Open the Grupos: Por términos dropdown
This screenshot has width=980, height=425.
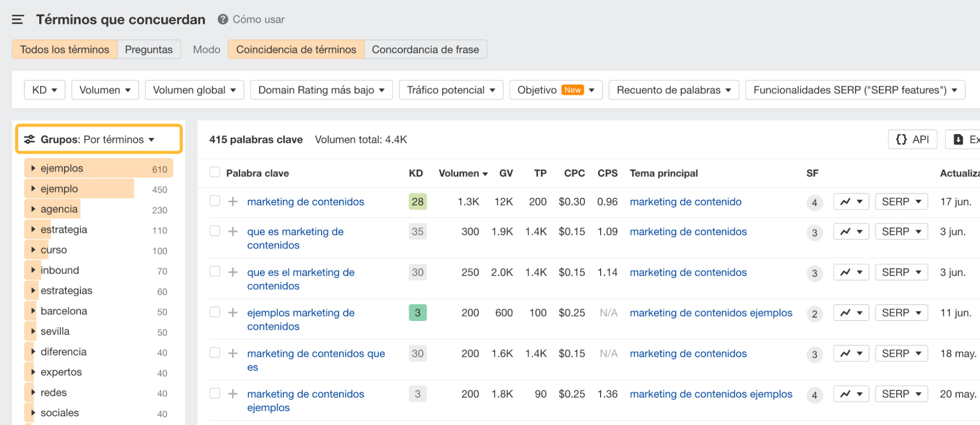99,139
